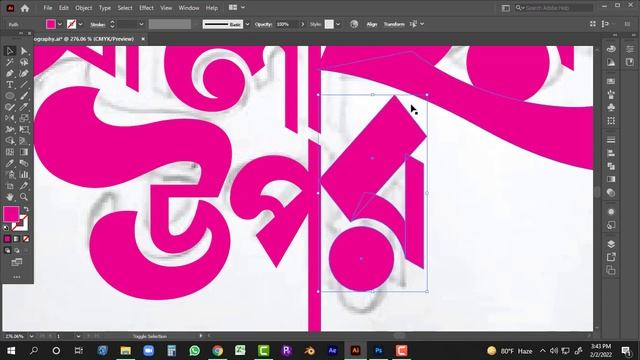Open brush definition Basic dropdown
Viewport: 640px width, 360px height.
pyautogui.click(x=247, y=24)
